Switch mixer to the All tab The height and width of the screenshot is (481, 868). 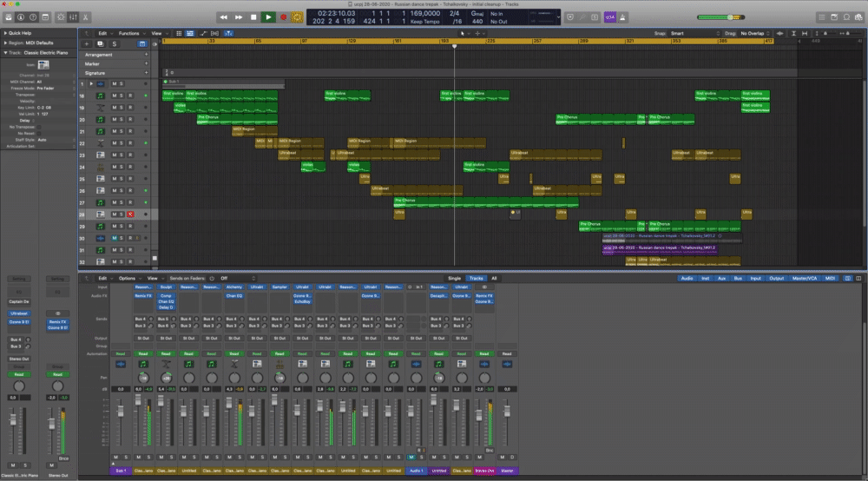pyautogui.click(x=494, y=278)
